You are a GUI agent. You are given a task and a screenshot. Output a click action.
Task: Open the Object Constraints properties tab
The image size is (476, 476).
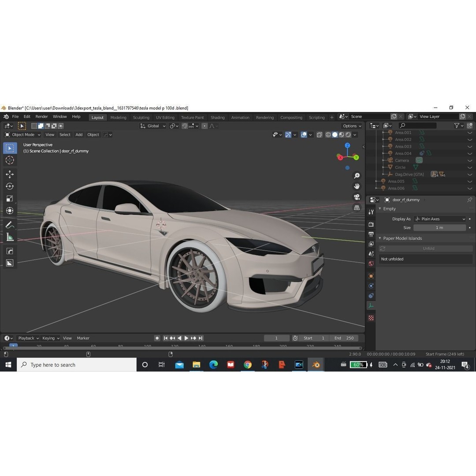[x=371, y=296]
